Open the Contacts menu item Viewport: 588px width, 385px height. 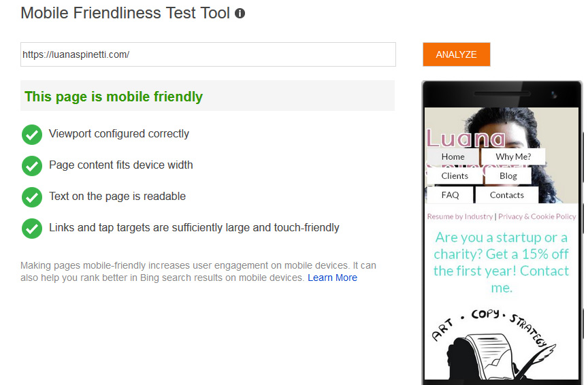coord(507,195)
